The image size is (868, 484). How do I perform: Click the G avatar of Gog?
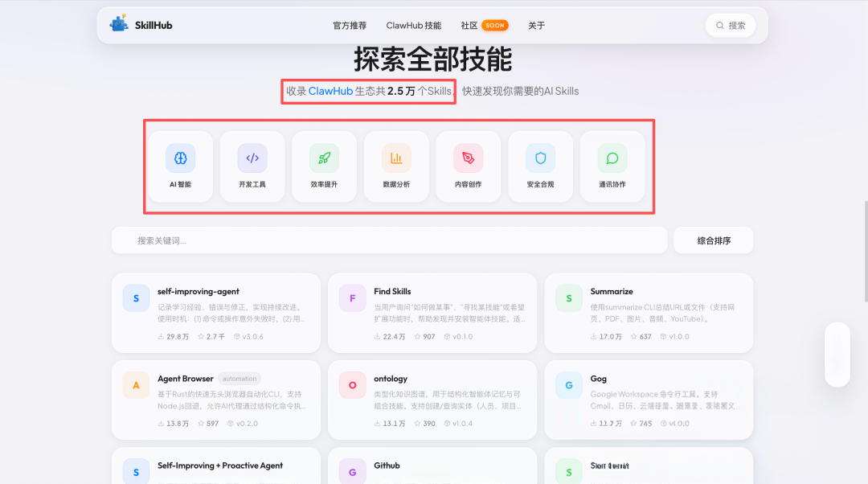tap(569, 385)
